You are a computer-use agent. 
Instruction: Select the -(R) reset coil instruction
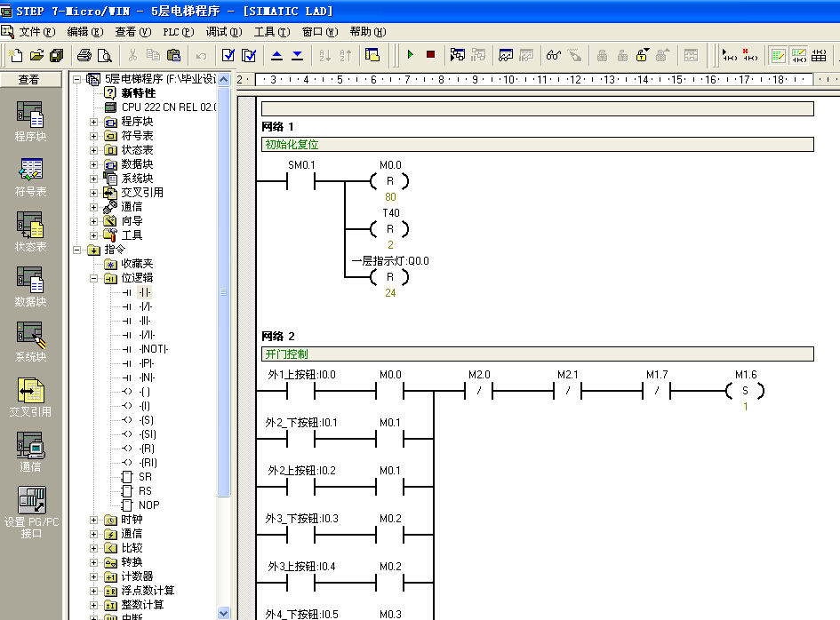coord(147,449)
